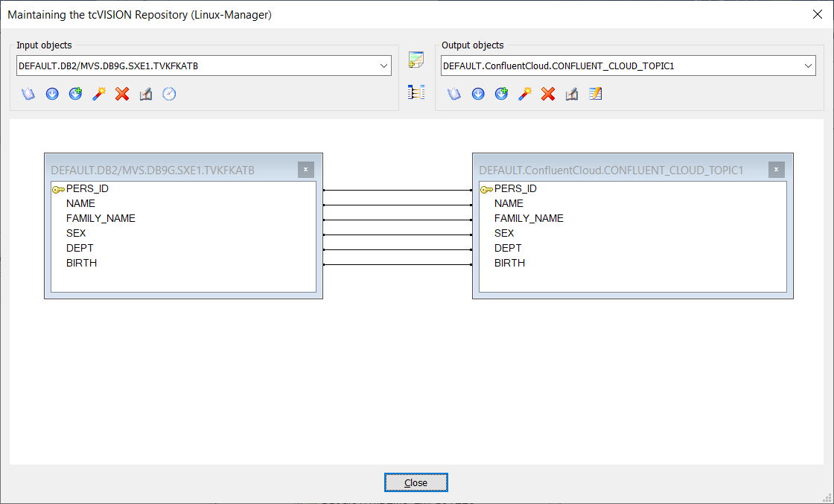834x504 pixels.
Task: Select BIRTH in the output CONFLUENT_CLOUD_TOPIC1 box
Action: pyautogui.click(x=509, y=263)
